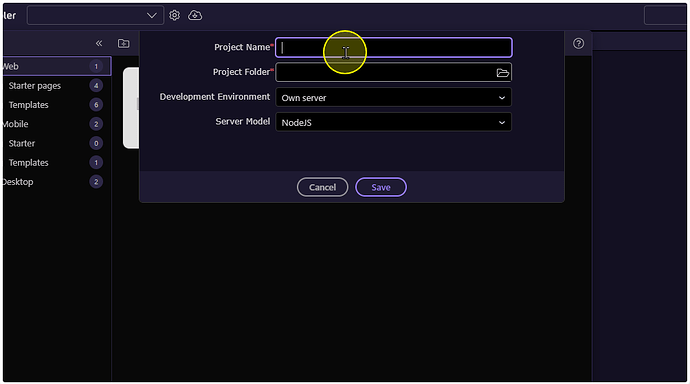The height and width of the screenshot is (384, 690).
Task: Click the new project folder icon
Action: [124, 43]
